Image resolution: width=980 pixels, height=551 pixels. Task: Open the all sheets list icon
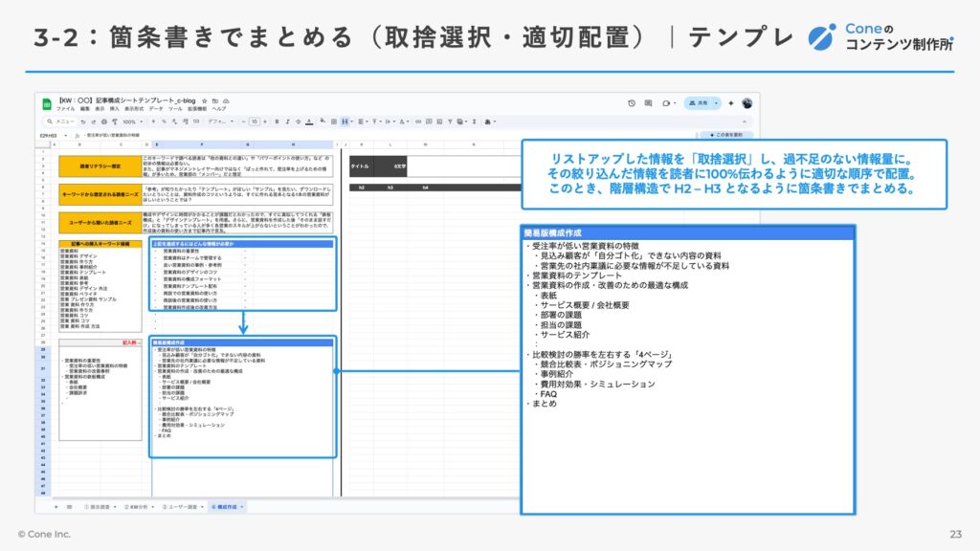pyautogui.click(x=69, y=507)
